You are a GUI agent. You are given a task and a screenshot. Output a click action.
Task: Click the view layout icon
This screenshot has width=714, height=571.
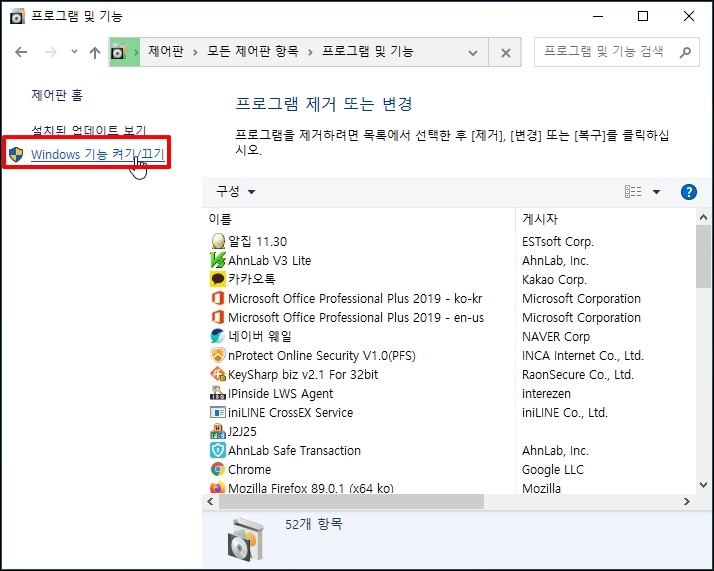pyautogui.click(x=632, y=191)
